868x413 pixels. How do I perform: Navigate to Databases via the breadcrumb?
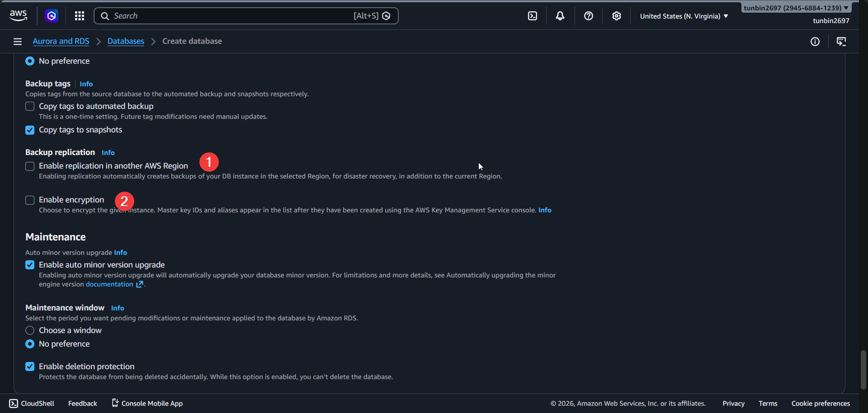[126, 41]
